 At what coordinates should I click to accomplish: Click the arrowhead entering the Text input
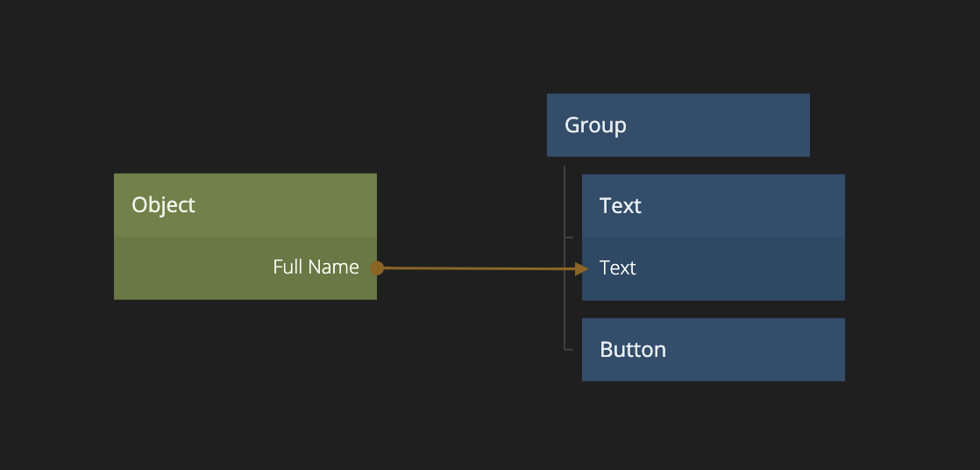click(x=581, y=269)
